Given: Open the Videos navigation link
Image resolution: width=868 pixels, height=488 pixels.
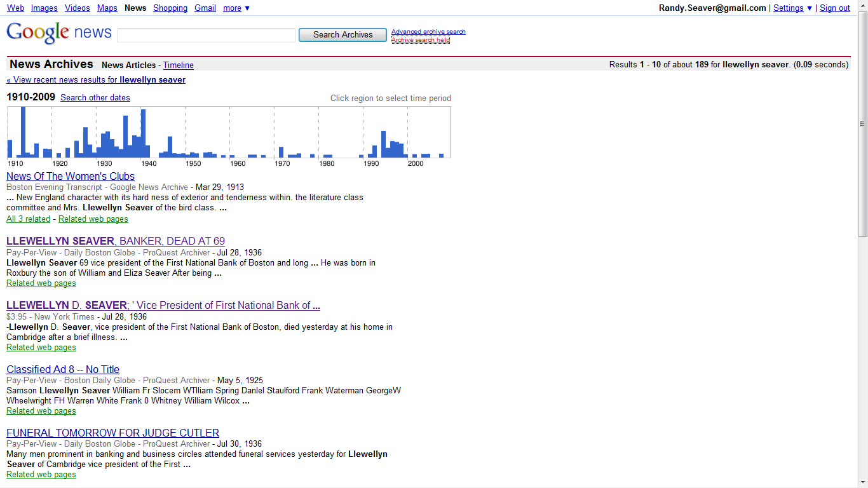Looking at the screenshot, I should pos(78,8).
